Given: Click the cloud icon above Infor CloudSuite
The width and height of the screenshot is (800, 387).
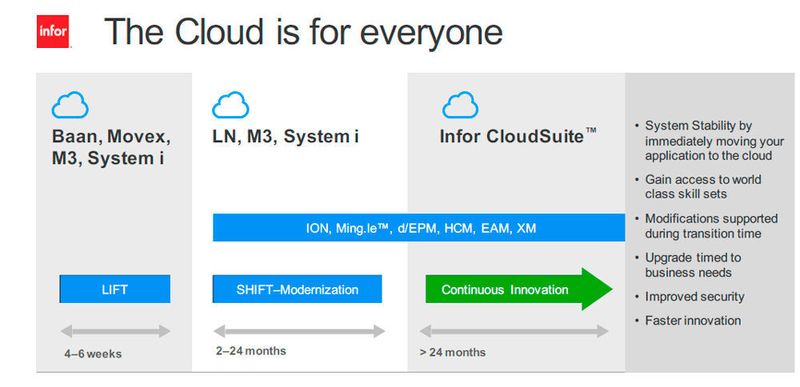Looking at the screenshot, I should click(x=460, y=105).
